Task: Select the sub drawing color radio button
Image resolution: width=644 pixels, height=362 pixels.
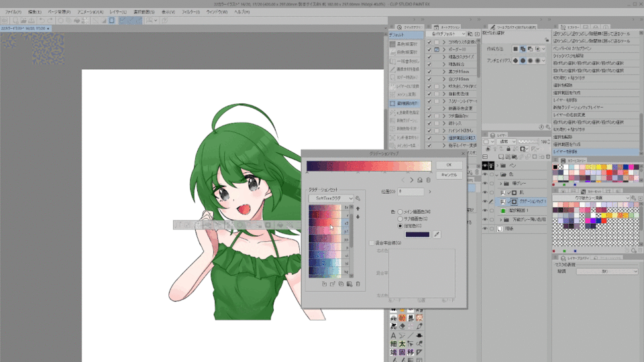Action: [x=400, y=219]
